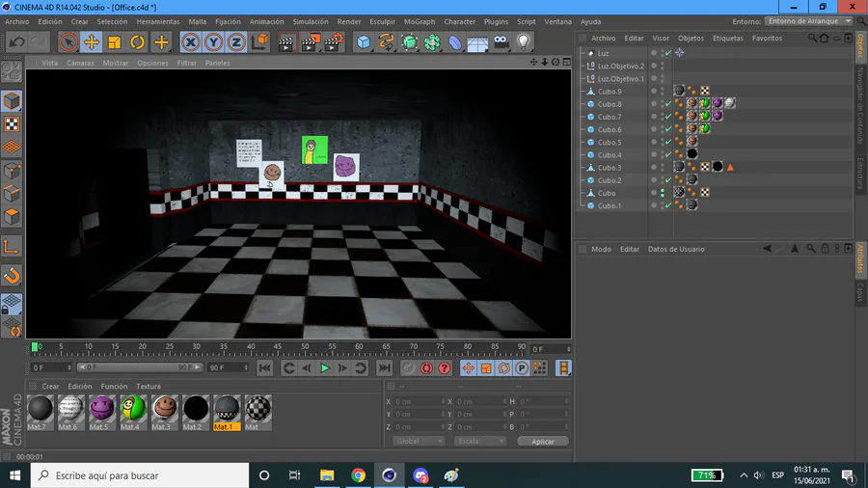Image resolution: width=868 pixels, height=488 pixels.
Task: Open the Archivo menu
Action: pyautogui.click(x=17, y=21)
